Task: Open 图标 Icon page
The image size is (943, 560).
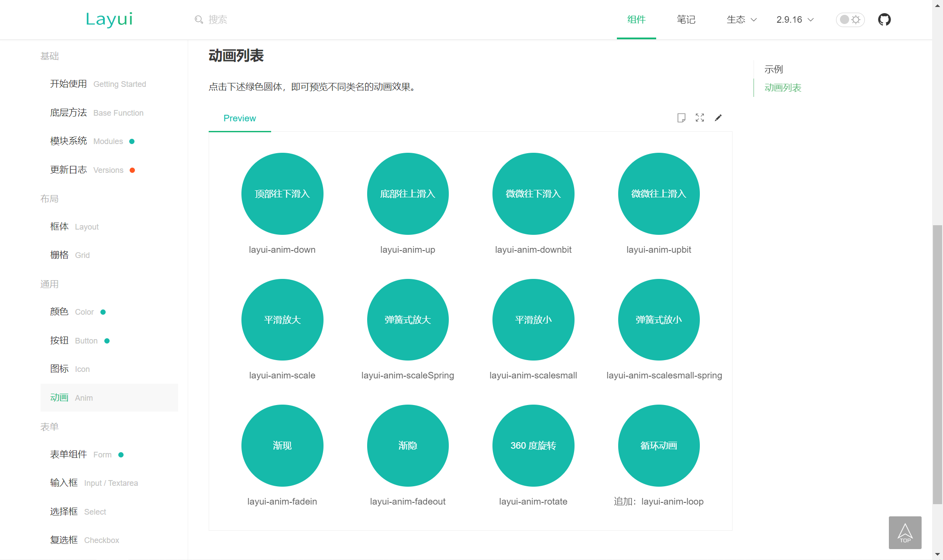Action: pos(109,369)
